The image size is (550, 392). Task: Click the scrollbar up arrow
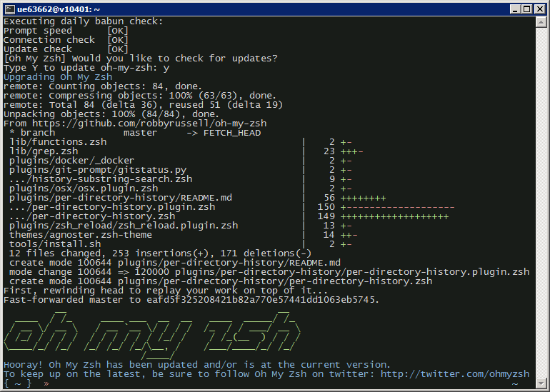541,22
